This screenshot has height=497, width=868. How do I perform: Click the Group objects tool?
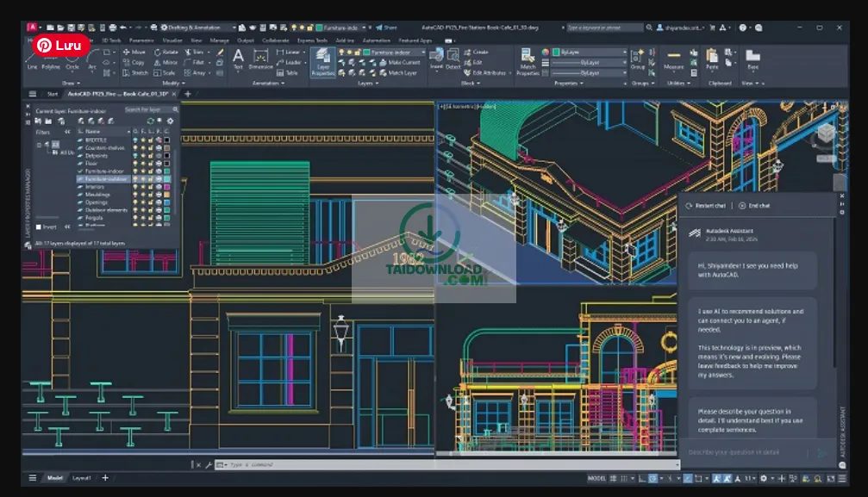tap(638, 59)
